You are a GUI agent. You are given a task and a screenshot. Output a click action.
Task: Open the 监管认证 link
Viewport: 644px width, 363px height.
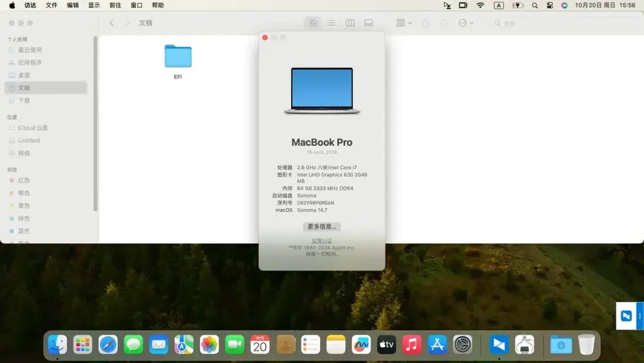(321, 241)
